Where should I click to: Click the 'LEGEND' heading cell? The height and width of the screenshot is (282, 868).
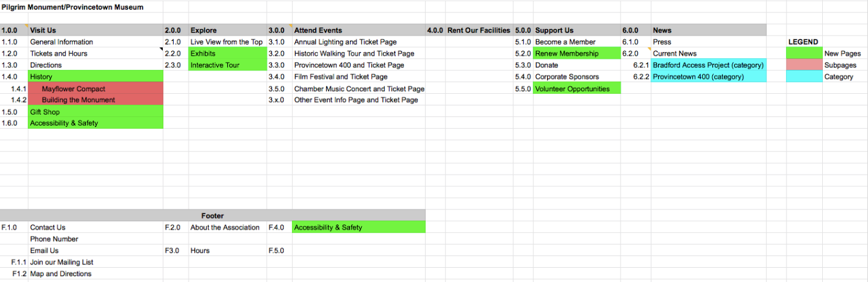pyautogui.click(x=804, y=42)
